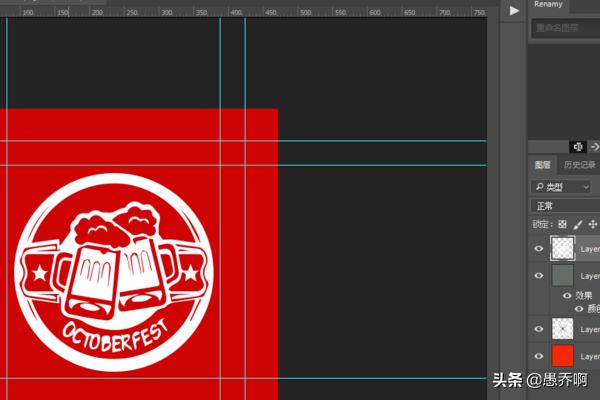The height and width of the screenshot is (400, 600).
Task: Click the play button in the collapsed panel strip
Action: point(514,10)
